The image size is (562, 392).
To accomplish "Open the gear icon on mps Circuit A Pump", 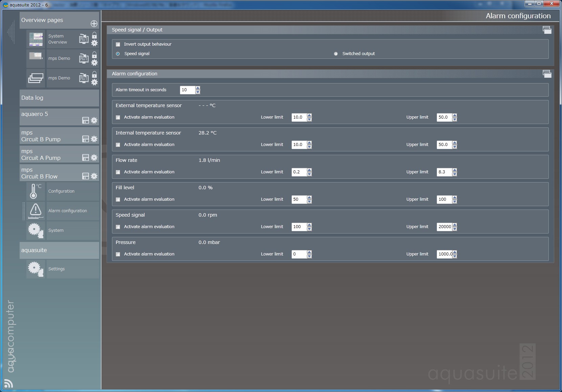I will coord(94,157).
